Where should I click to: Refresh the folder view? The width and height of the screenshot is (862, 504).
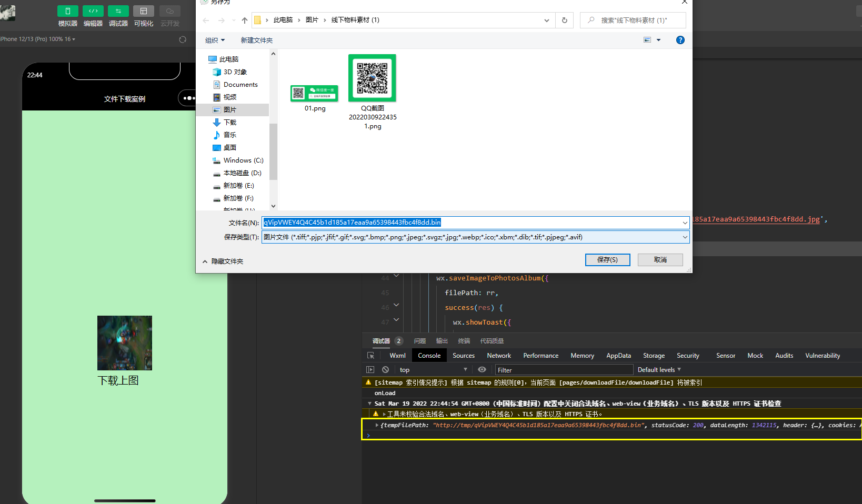(x=565, y=20)
